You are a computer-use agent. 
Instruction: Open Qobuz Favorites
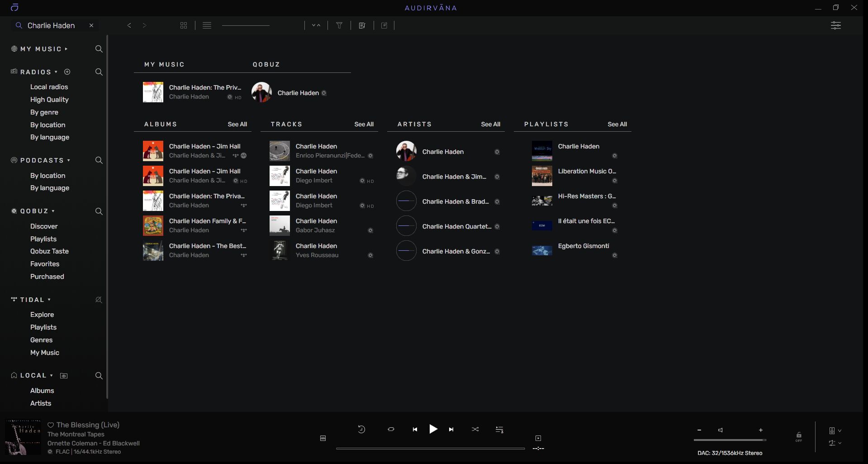pyautogui.click(x=45, y=264)
